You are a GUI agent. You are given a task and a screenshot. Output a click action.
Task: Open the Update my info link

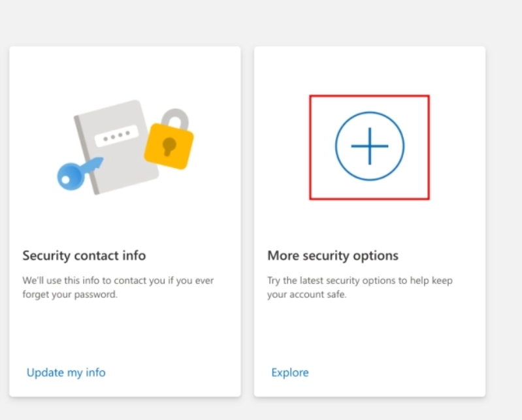click(66, 372)
